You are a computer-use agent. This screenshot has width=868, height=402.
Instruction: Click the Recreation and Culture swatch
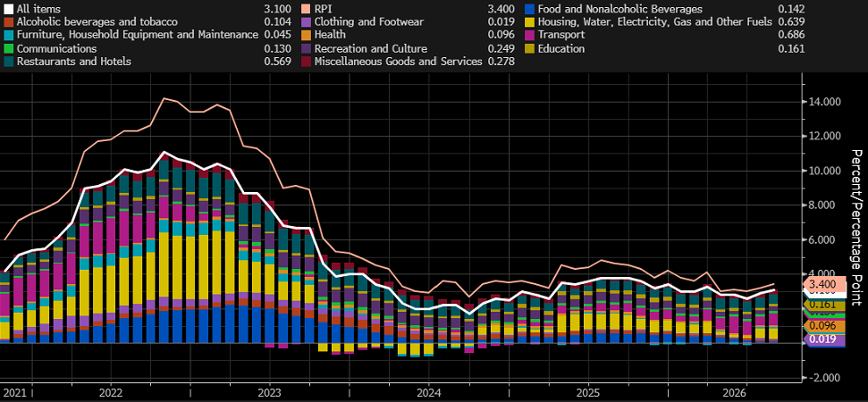coord(306,48)
